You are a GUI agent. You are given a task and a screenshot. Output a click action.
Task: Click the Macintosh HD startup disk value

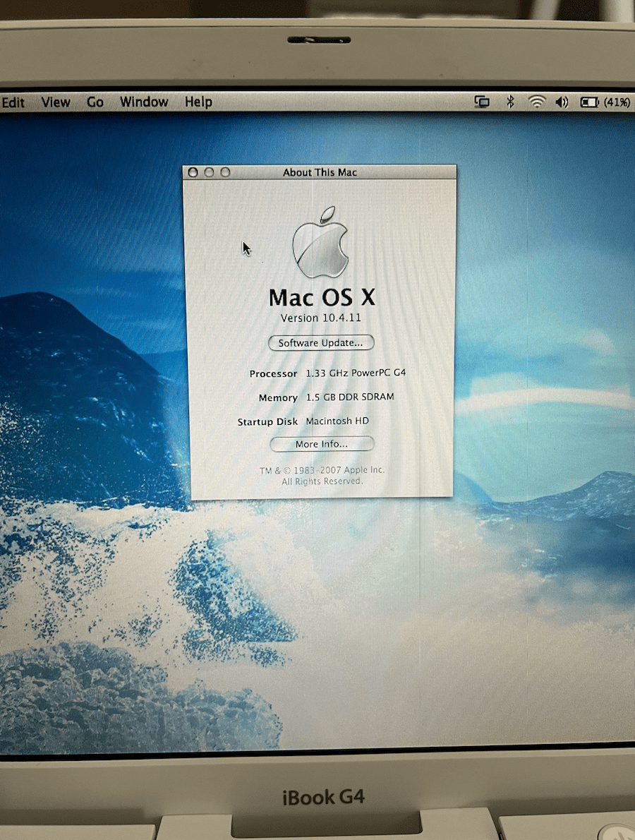pos(337,421)
